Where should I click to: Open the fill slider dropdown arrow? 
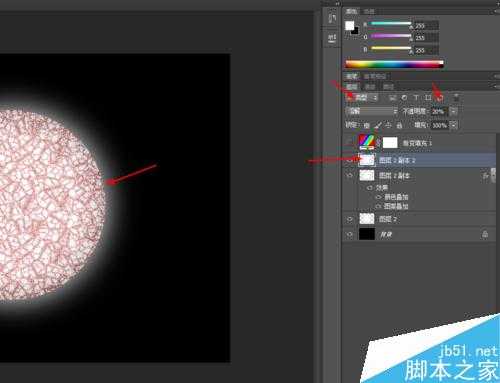coord(453,125)
